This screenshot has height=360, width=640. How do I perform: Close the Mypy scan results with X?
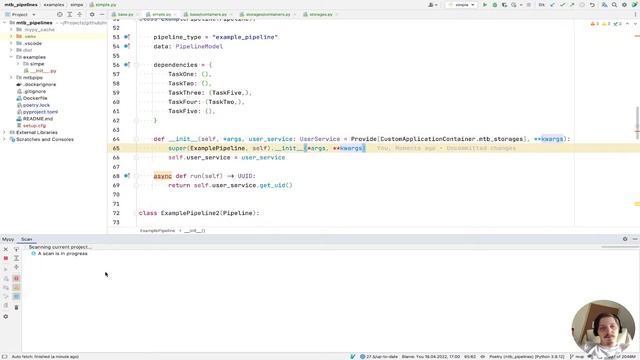pyautogui.click(x=6, y=249)
